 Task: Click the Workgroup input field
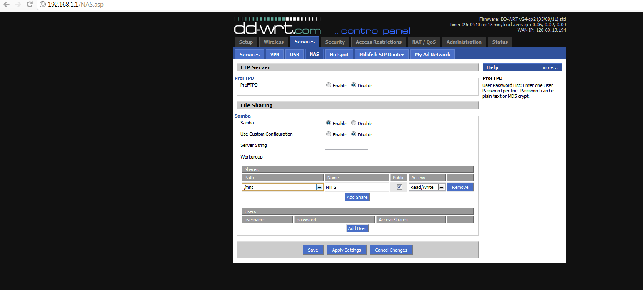point(347,158)
